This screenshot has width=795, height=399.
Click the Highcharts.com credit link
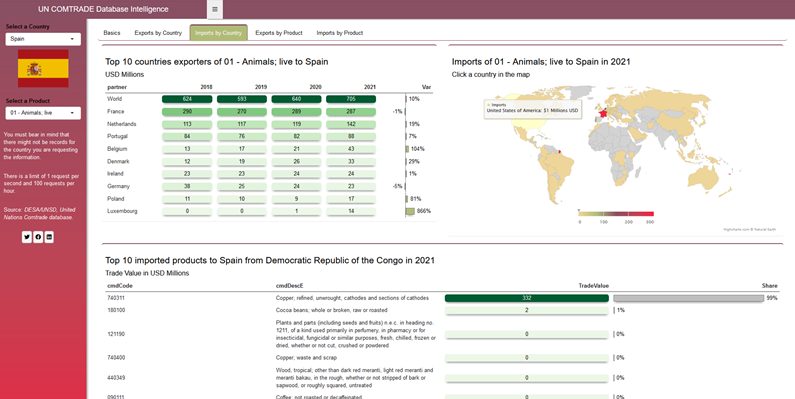(749, 230)
